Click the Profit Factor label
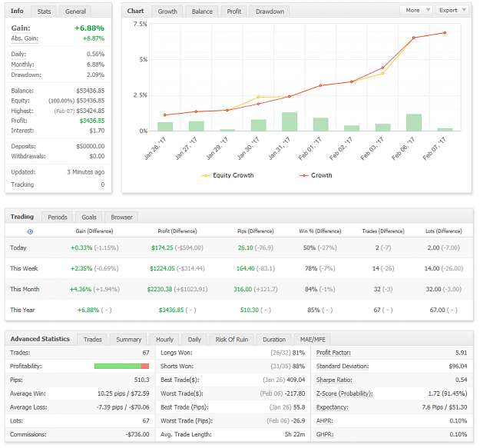This screenshot has height=448, width=480. coord(333,353)
